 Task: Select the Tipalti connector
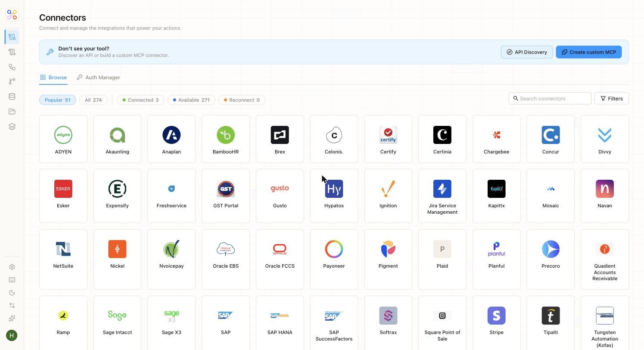(x=551, y=323)
